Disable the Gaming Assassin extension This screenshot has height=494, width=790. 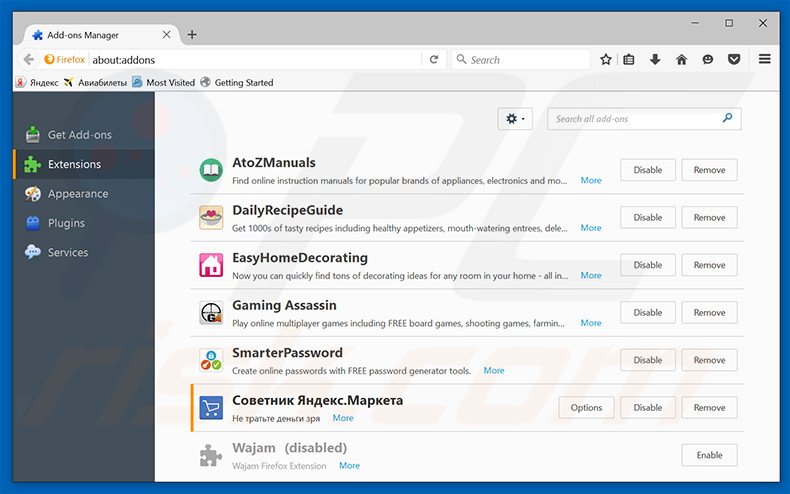click(x=648, y=313)
